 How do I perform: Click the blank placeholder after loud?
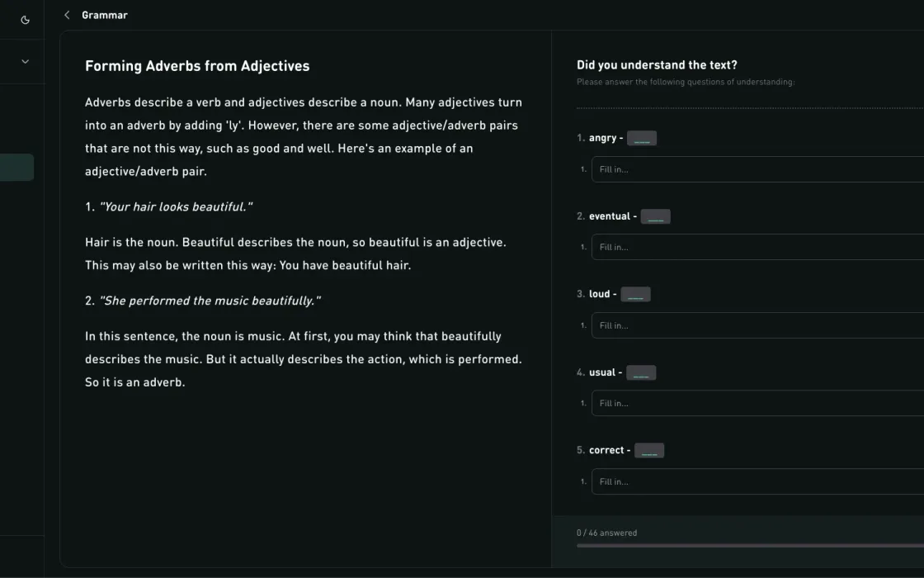point(635,294)
